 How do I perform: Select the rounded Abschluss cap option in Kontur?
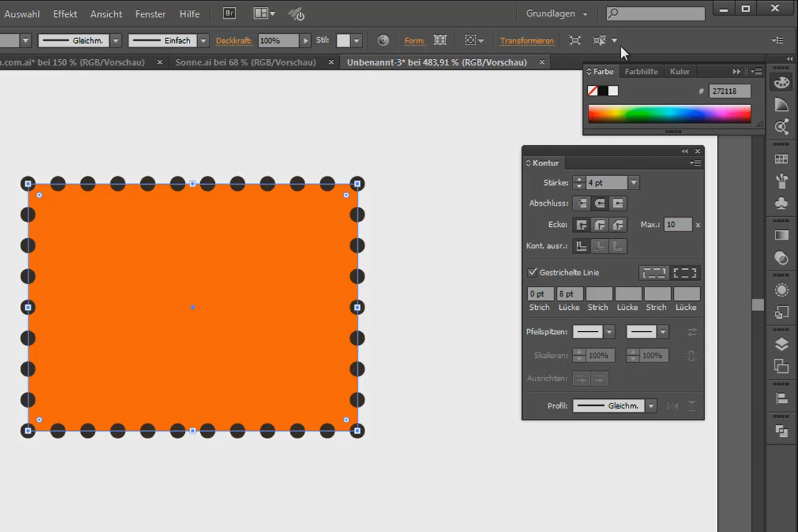pyautogui.click(x=599, y=203)
